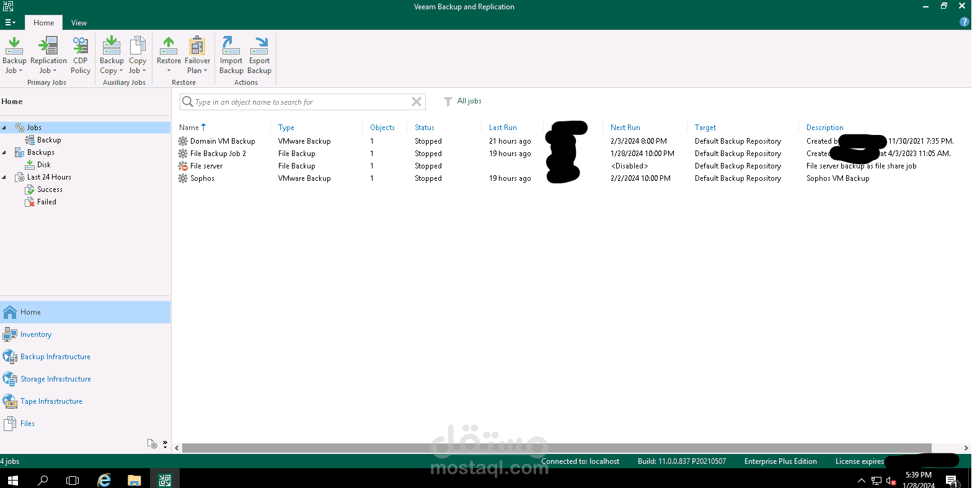Open the Inventory navigation pane
The height and width of the screenshot is (488, 980).
pos(85,334)
